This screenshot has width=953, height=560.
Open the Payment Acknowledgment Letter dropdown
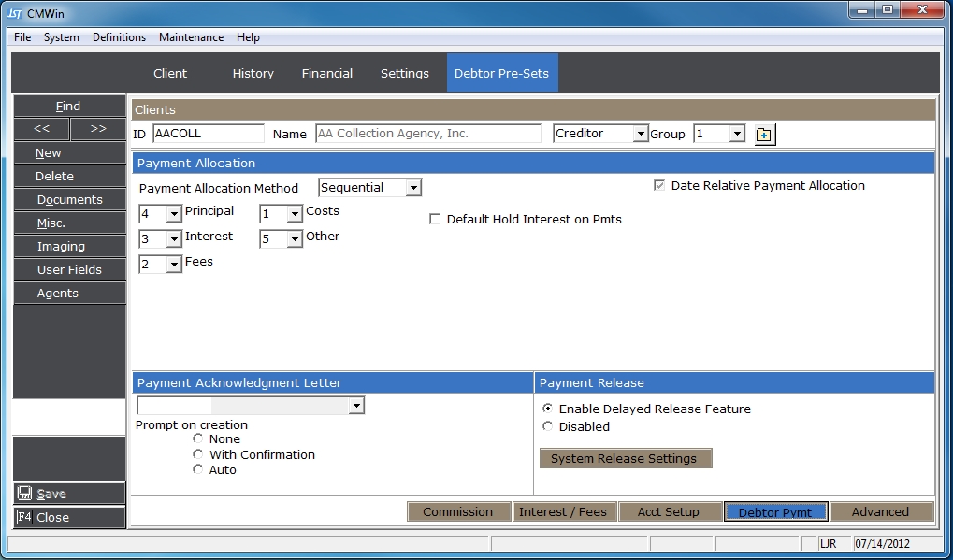click(355, 406)
